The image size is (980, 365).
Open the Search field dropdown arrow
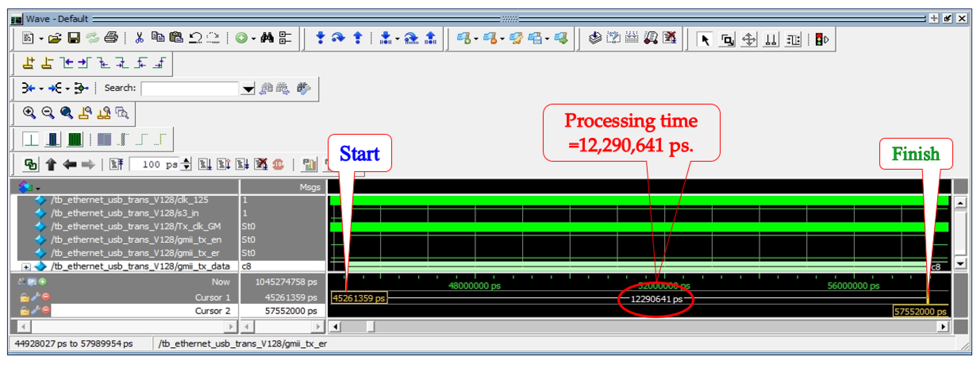coord(248,89)
